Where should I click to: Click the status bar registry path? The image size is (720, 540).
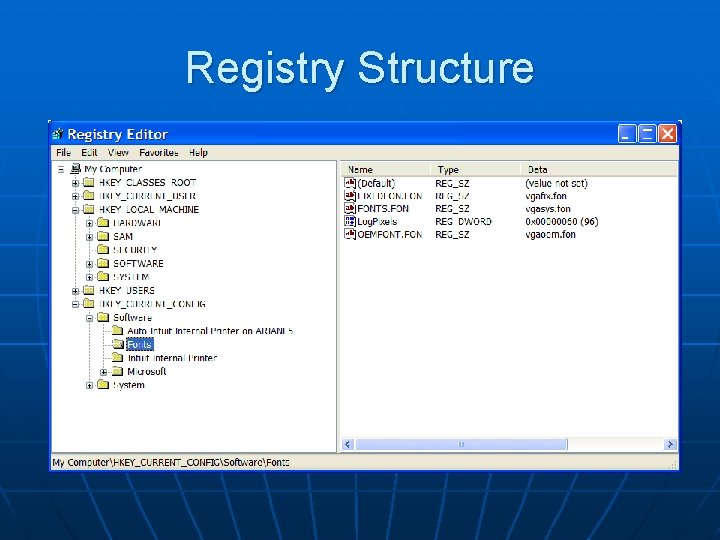click(171, 462)
